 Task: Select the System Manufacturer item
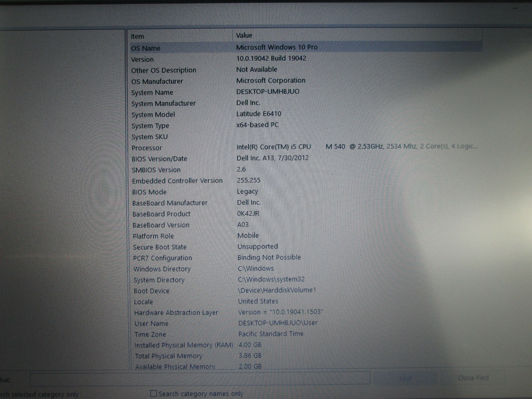tap(163, 104)
